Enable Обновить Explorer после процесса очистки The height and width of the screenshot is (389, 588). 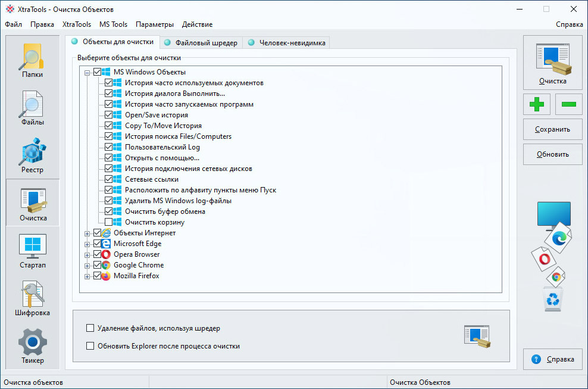90,346
